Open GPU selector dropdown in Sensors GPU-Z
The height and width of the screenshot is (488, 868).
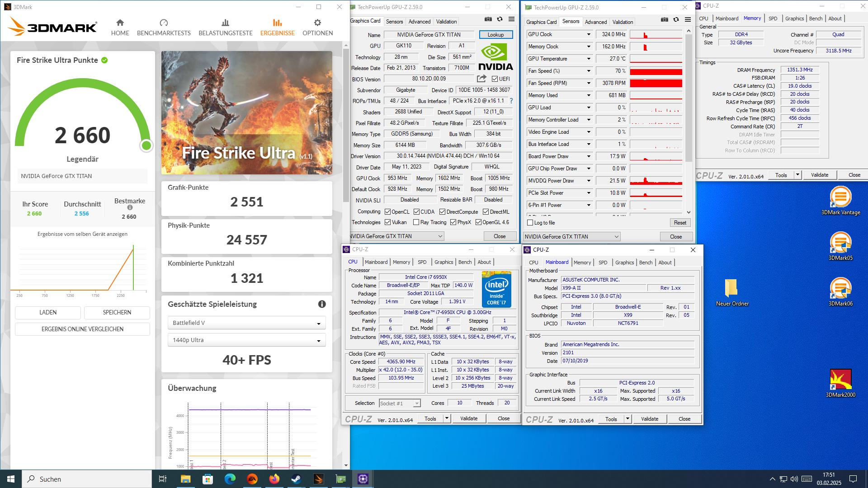tap(572, 236)
